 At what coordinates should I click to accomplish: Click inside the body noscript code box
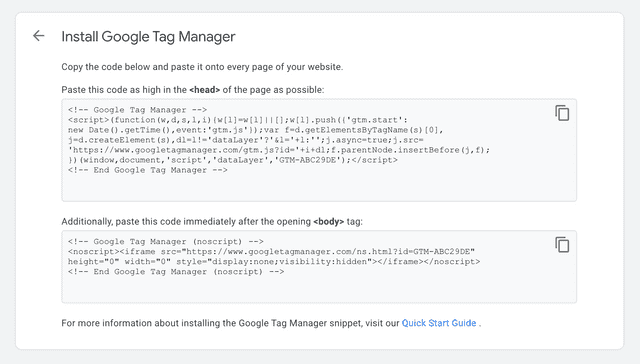point(319,267)
